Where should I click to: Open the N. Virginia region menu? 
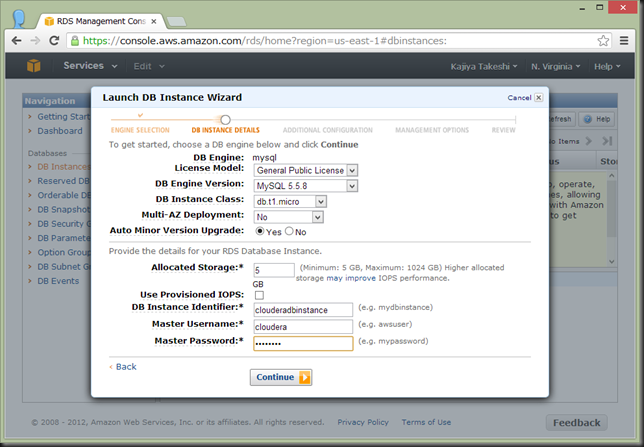[556, 67]
